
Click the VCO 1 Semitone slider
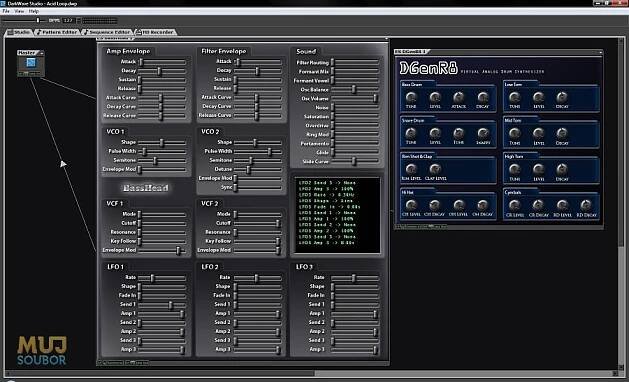click(x=162, y=161)
